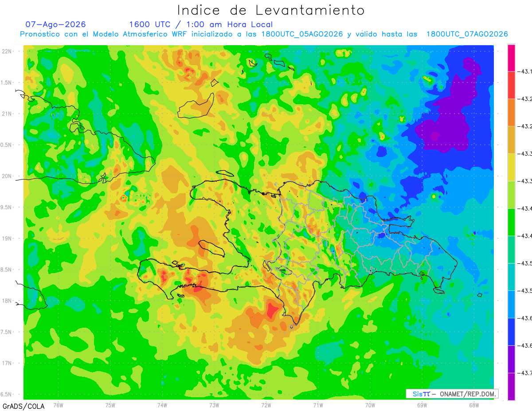Choose the amber-gold legend color swatch
Image resolution: width=532 pixels, height=411 pixels.
(x=511, y=140)
